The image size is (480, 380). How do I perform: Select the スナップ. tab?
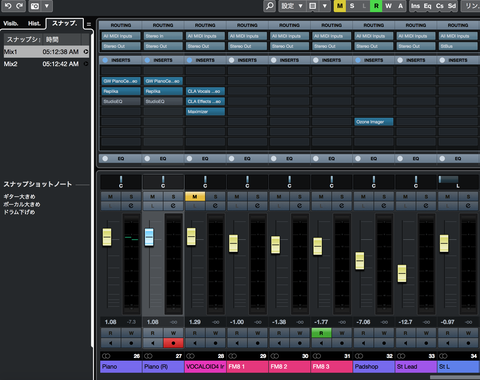[x=64, y=23]
